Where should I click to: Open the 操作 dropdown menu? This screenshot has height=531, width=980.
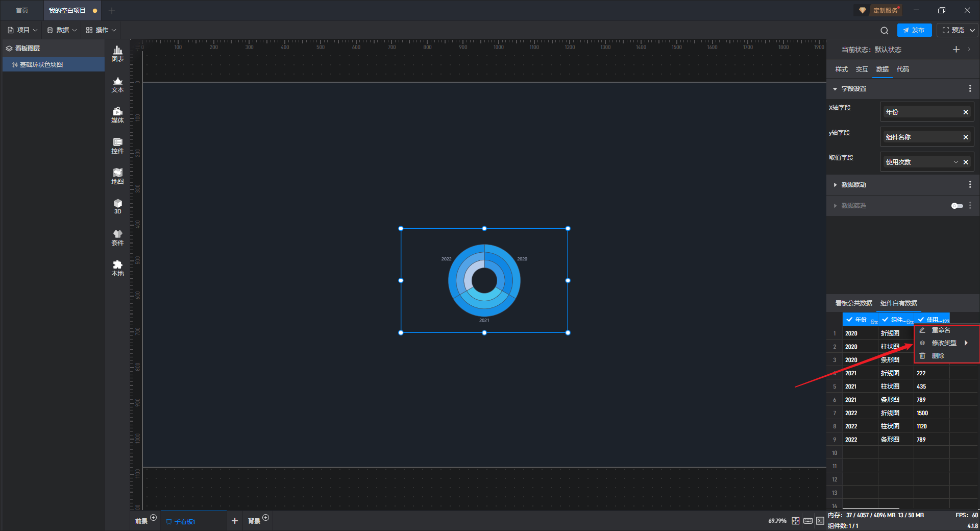tap(101, 30)
